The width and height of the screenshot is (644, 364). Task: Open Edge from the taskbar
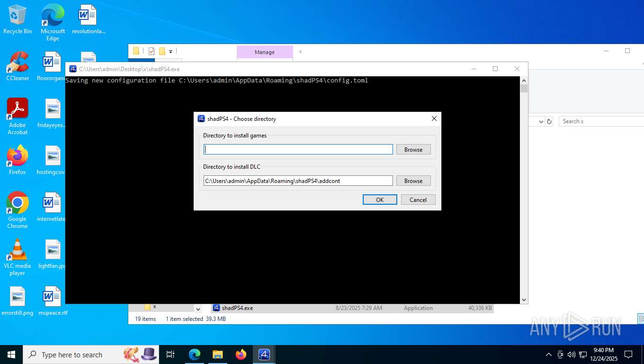[195, 355]
